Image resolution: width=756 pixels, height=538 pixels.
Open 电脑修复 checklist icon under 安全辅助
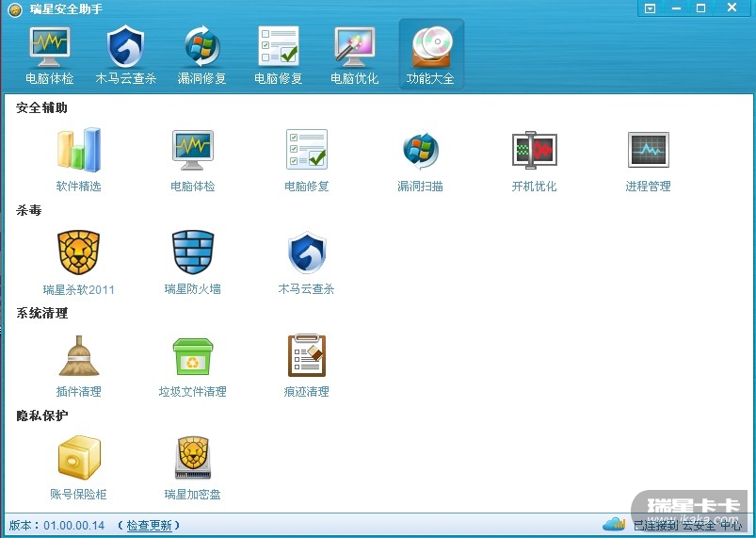click(x=307, y=149)
